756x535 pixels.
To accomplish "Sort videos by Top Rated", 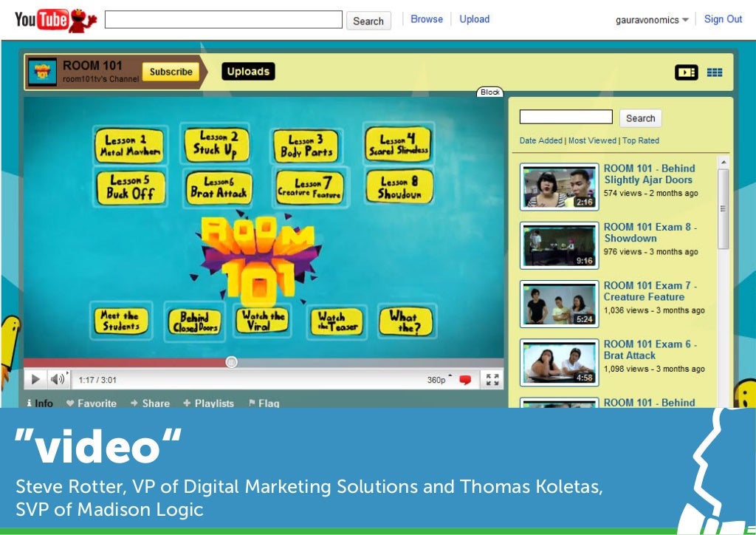I will (640, 140).
